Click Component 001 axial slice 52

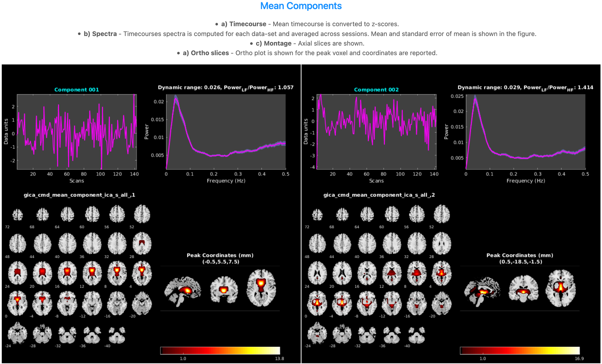(x=142, y=214)
